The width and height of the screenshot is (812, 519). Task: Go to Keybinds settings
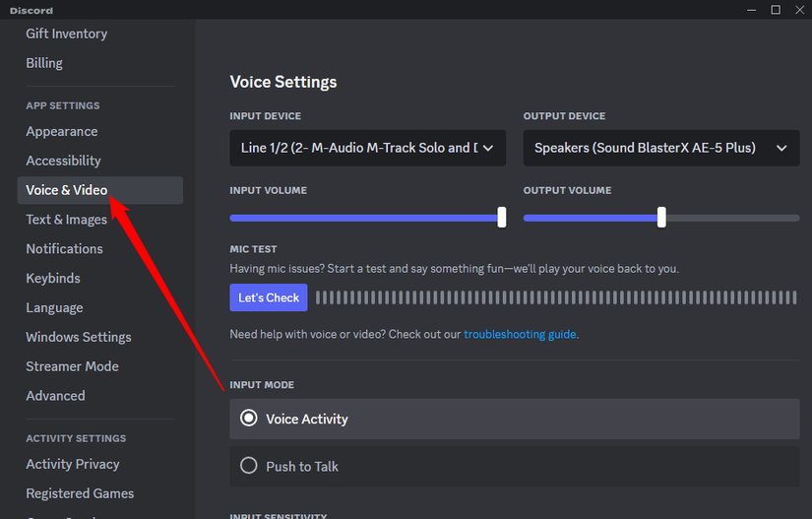53,278
